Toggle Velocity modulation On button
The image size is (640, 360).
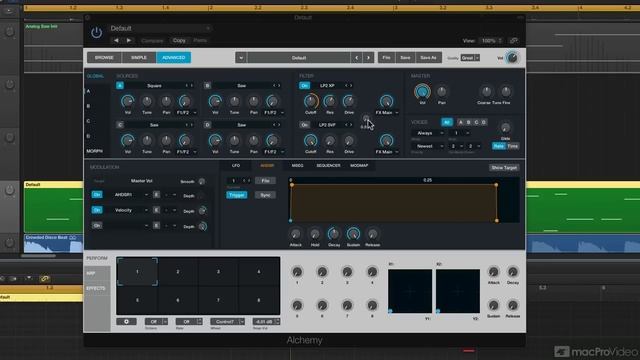[97, 210]
